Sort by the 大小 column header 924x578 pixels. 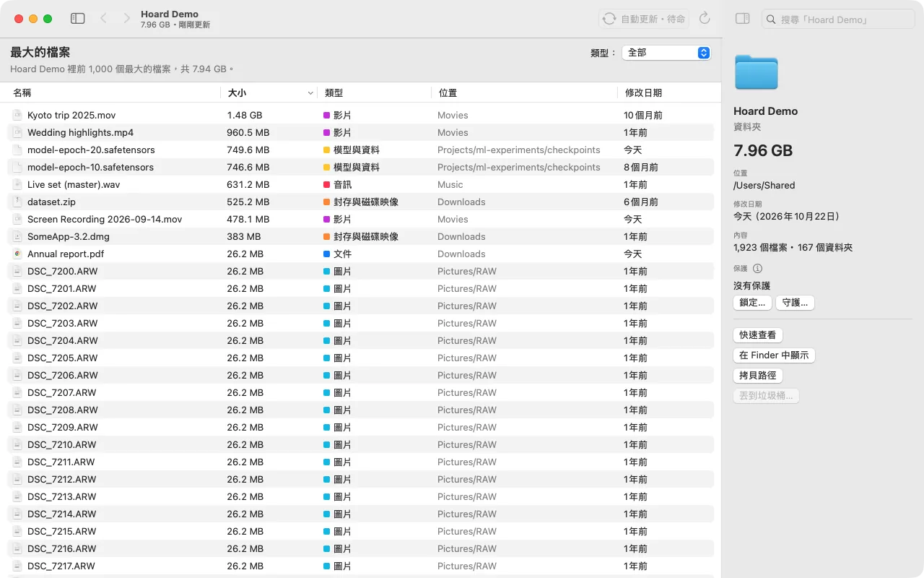269,92
